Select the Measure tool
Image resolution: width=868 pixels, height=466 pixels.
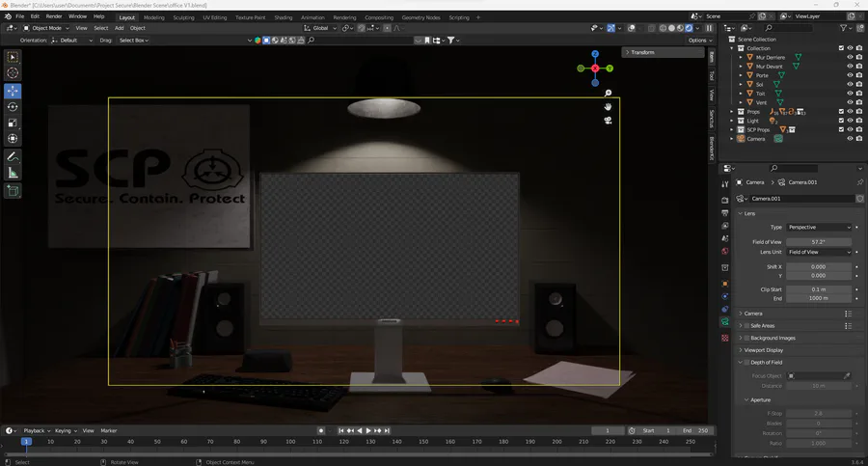[13, 174]
